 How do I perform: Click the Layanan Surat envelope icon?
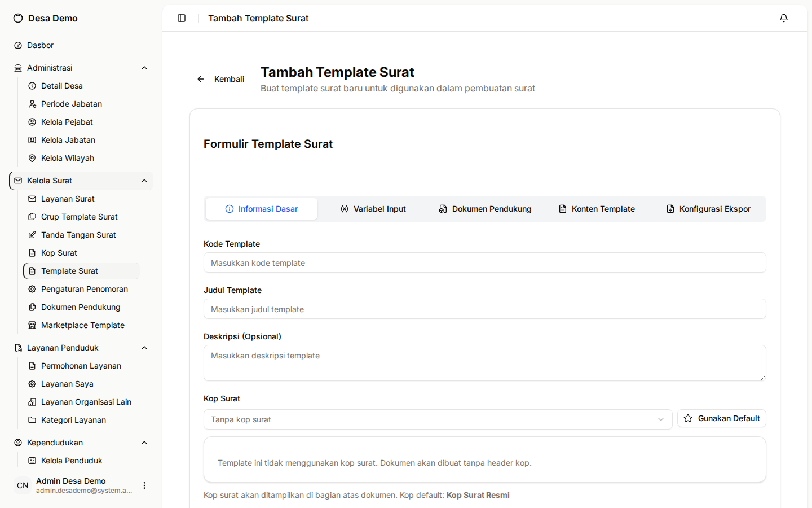(32, 199)
